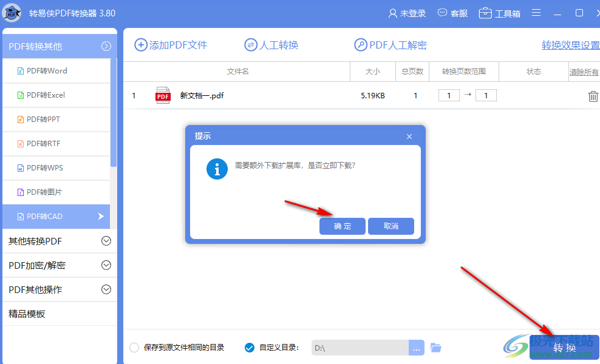Screen dimensions: 600x364
Task: Click 清除所有 to clear the list
Action: (584, 72)
